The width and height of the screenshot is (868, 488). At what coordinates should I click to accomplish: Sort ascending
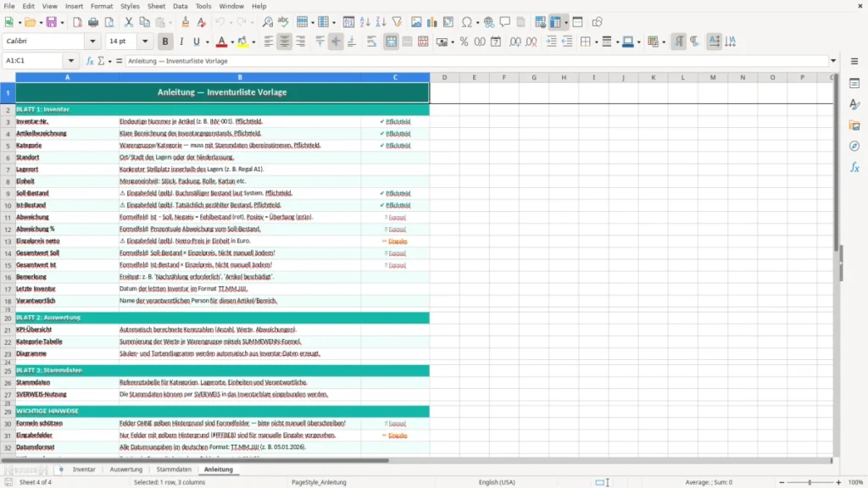(x=364, y=22)
